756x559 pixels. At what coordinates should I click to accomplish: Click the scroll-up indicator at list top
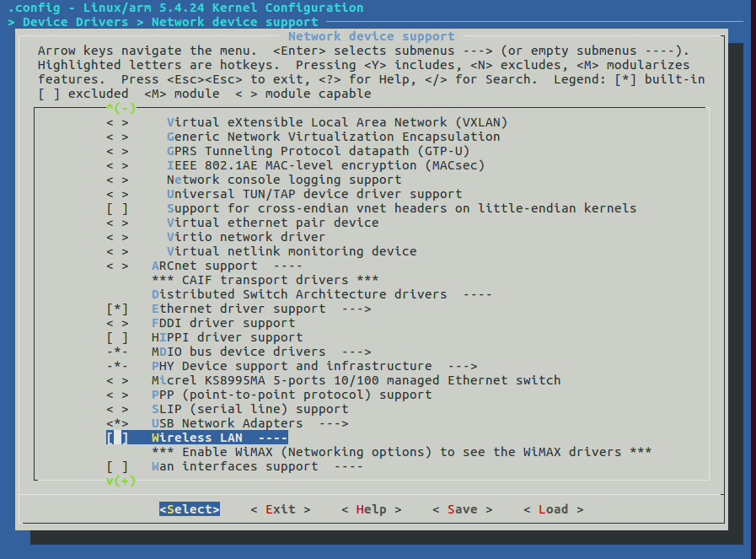click(x=121, y=108)
